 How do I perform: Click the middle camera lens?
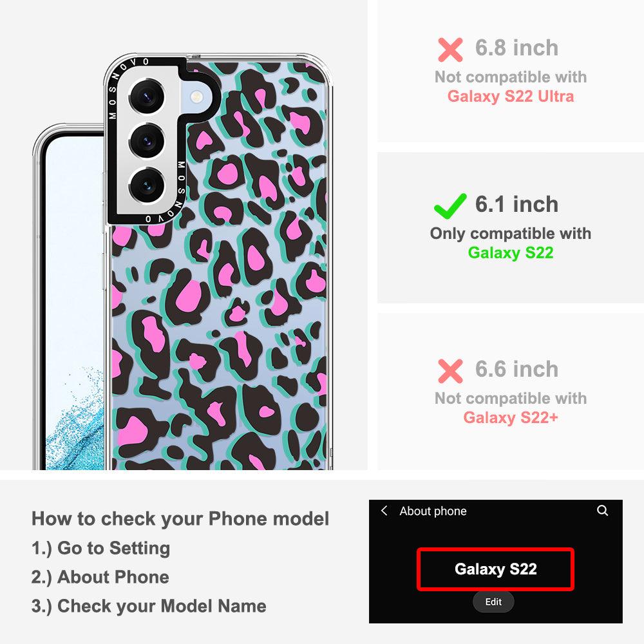tap(147, 141)
